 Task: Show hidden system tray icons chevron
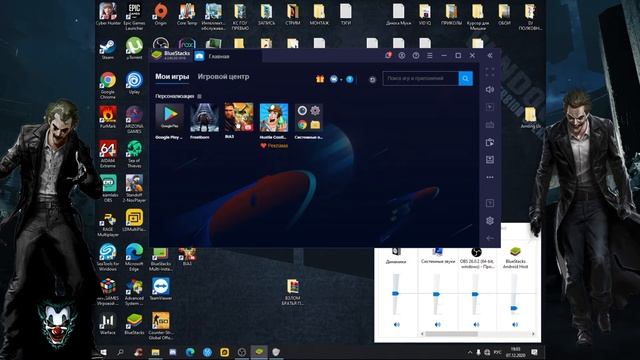click(x=469, y=352)
